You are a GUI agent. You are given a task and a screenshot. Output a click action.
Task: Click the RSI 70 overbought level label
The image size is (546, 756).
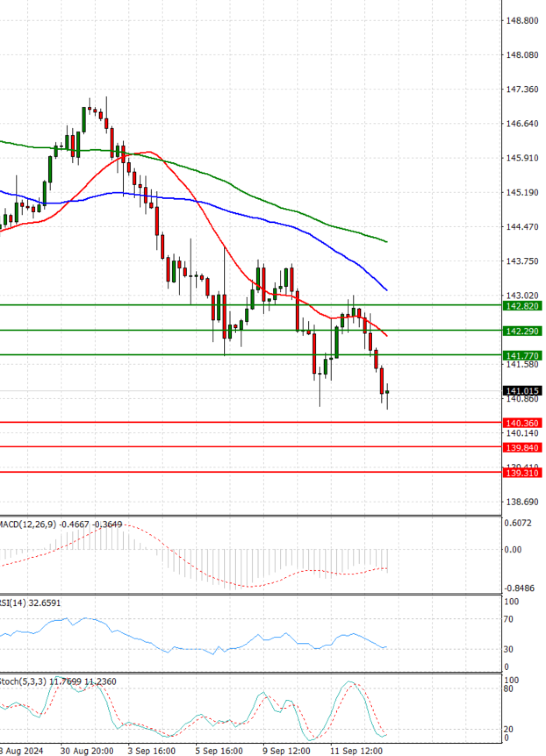tap(508, 619)
